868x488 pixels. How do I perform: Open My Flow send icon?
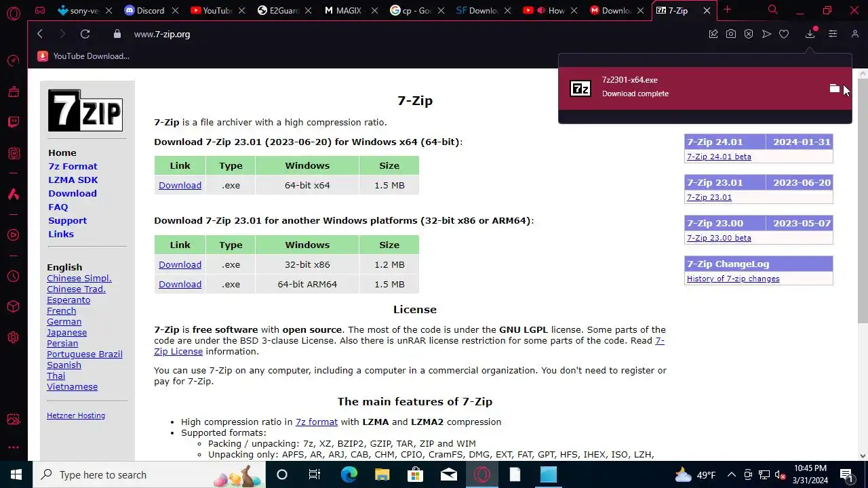766,34
